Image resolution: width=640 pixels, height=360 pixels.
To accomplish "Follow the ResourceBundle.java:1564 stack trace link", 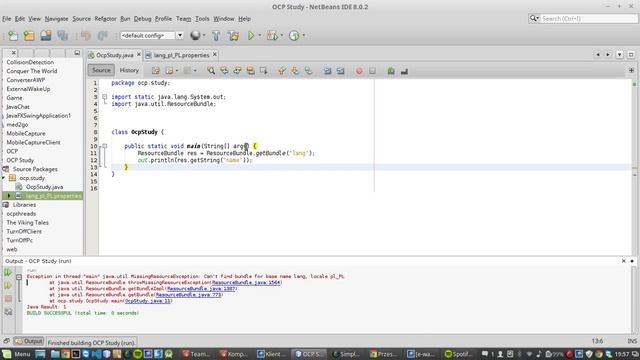I will click(246, 282).
